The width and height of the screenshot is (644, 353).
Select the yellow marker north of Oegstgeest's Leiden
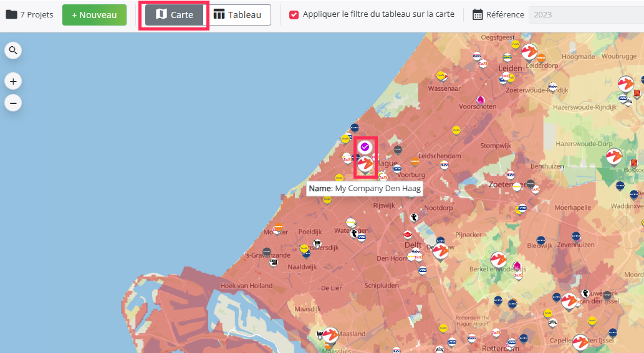[516, 44]
